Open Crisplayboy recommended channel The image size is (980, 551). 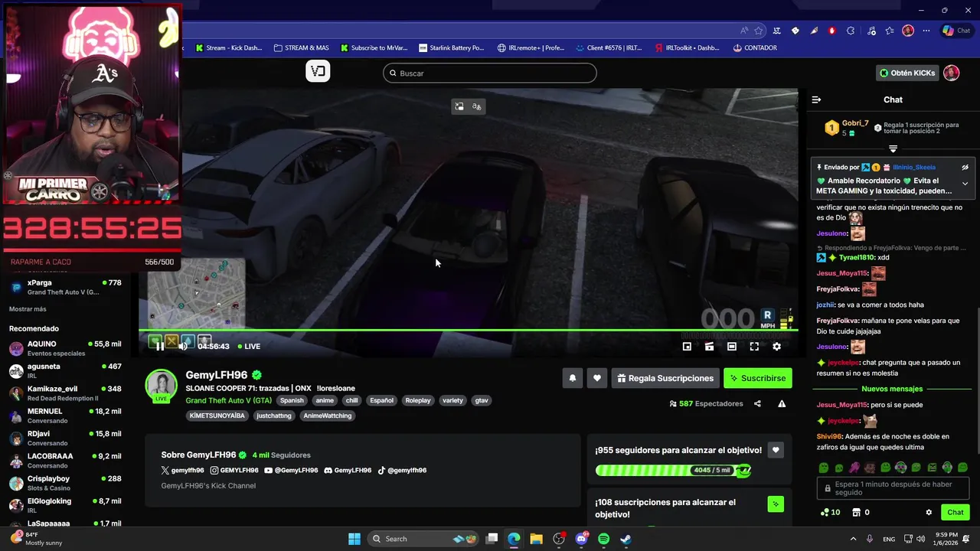[x=65, y=483]
